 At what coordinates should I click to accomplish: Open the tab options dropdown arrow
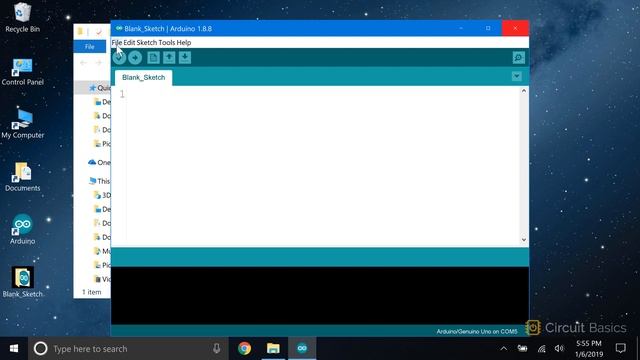click(517, 76)
